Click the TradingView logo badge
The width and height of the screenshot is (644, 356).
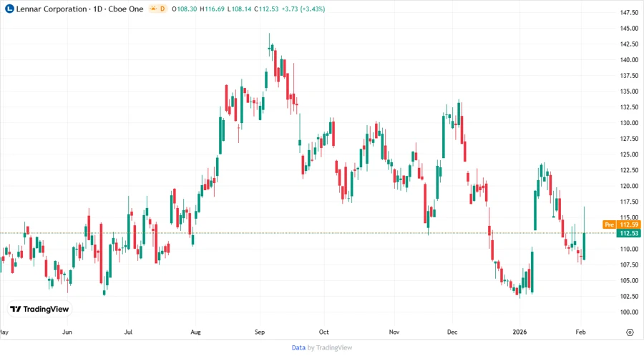(39, 309)
